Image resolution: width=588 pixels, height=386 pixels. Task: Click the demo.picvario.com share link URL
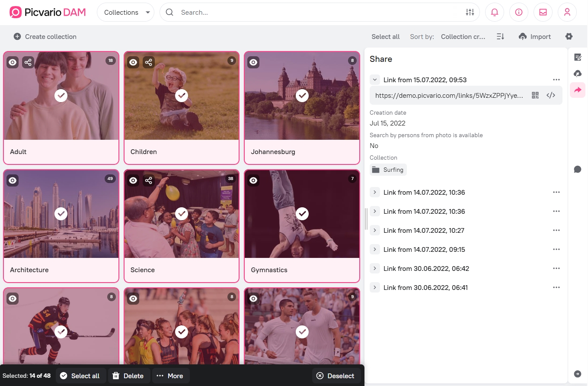449,96
